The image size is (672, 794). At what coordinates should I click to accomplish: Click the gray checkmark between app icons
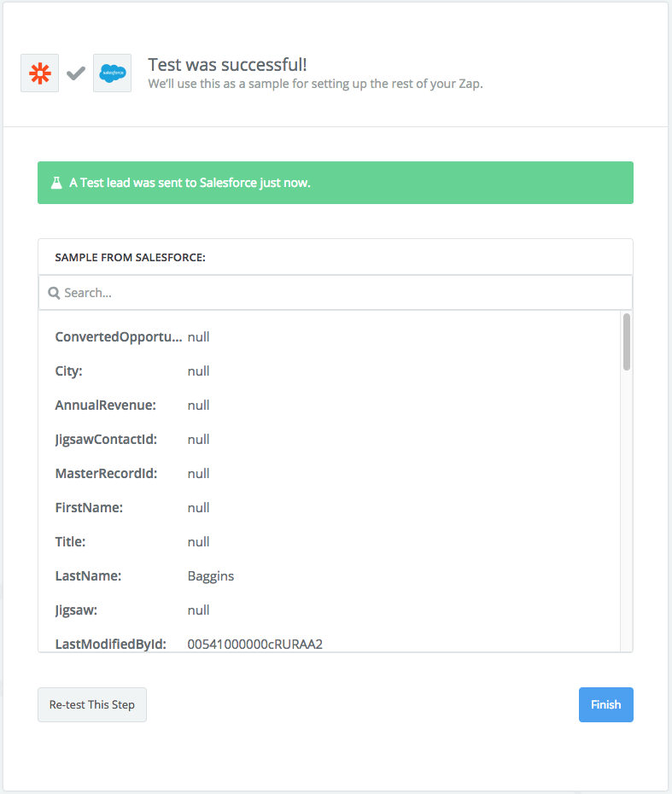(76, 73)
